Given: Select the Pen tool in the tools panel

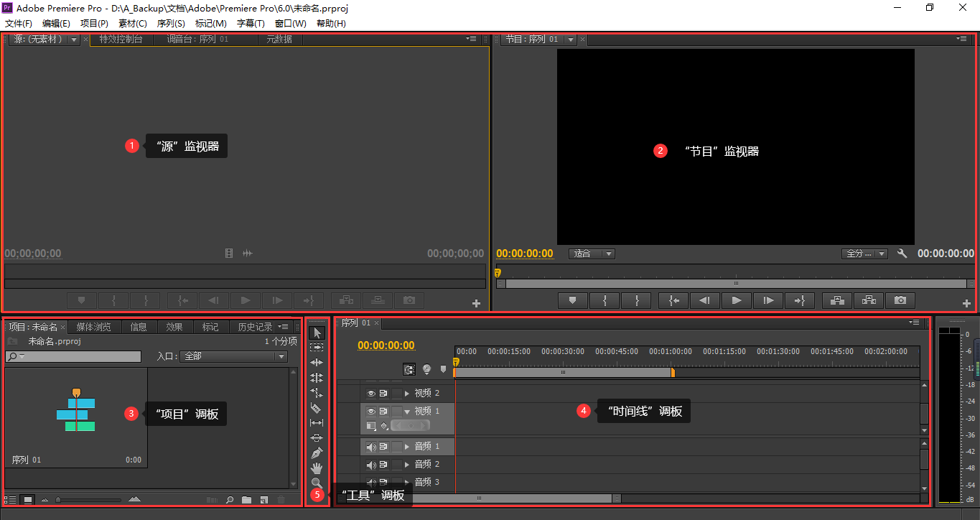Looking at the screenshot, I should click(317, 452).
